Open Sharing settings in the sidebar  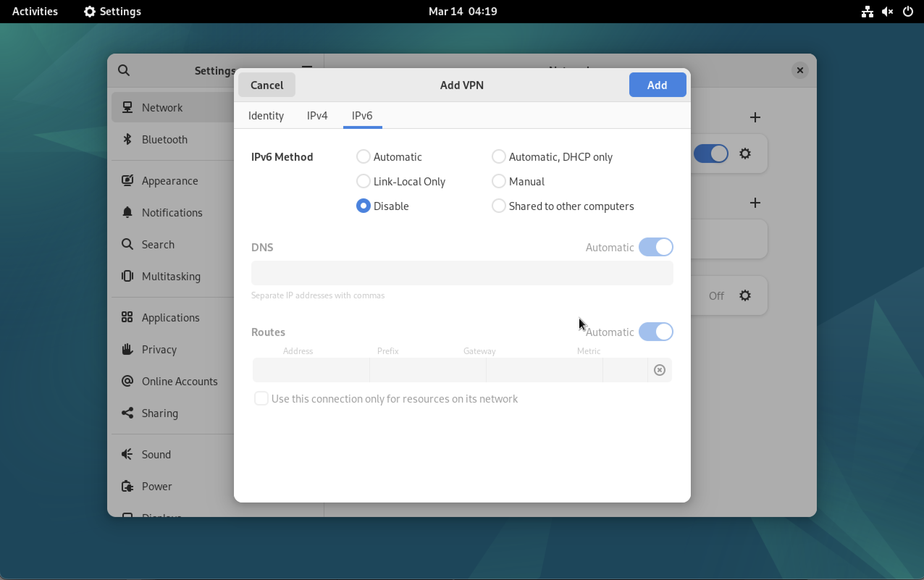tap(173, 413)
